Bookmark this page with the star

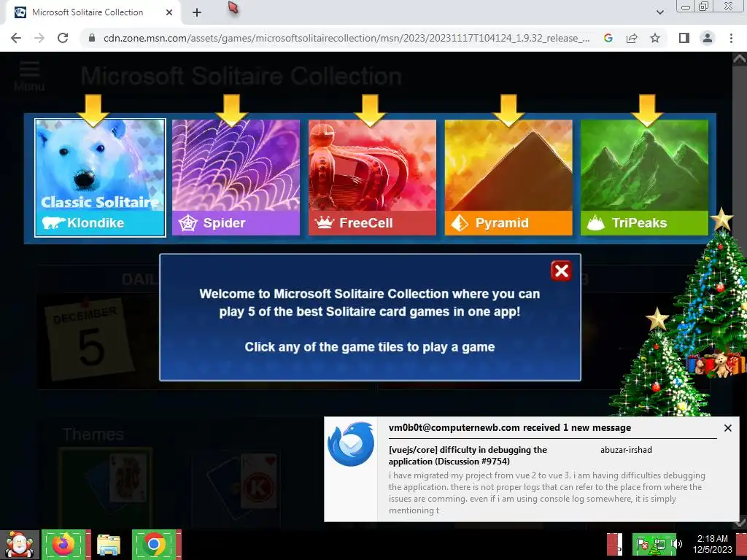pyautogui.click(x=655, y=38)
